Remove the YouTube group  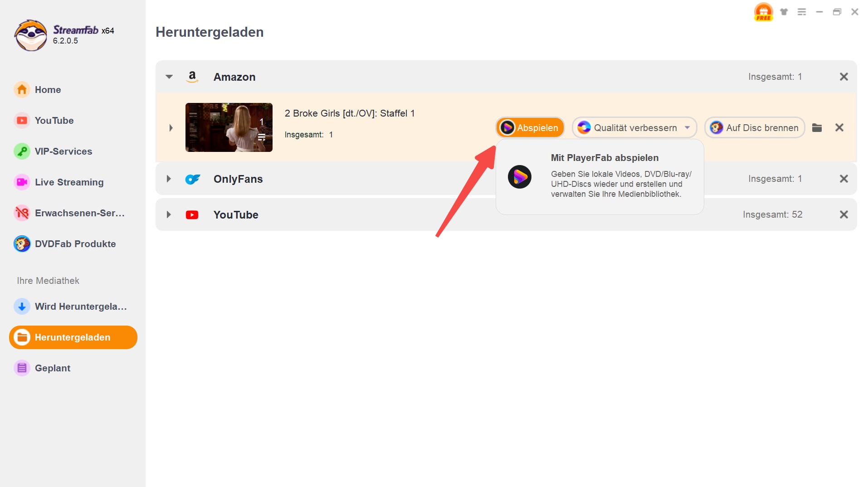click(x=844, y=214)
